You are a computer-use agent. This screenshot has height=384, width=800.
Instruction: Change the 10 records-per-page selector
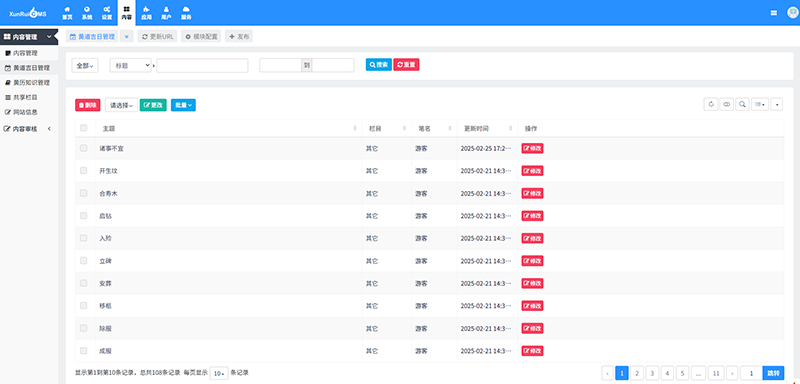tap(219, 373)
